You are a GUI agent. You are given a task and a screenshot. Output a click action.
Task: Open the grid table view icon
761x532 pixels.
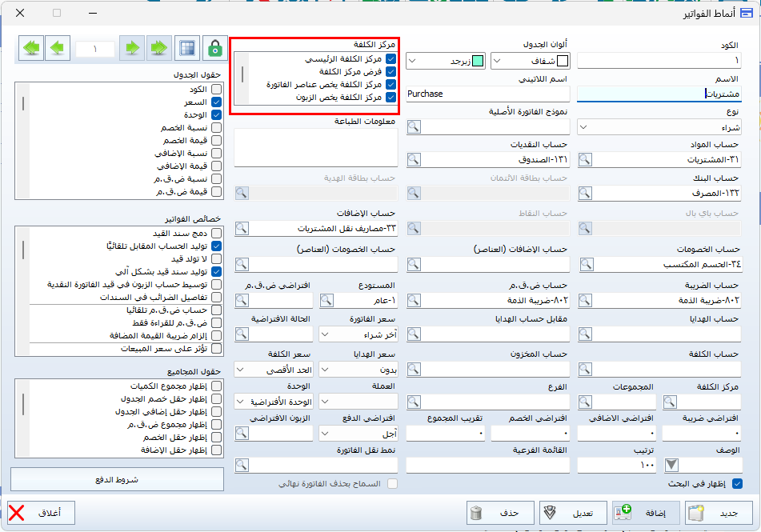tap(186, 48)
